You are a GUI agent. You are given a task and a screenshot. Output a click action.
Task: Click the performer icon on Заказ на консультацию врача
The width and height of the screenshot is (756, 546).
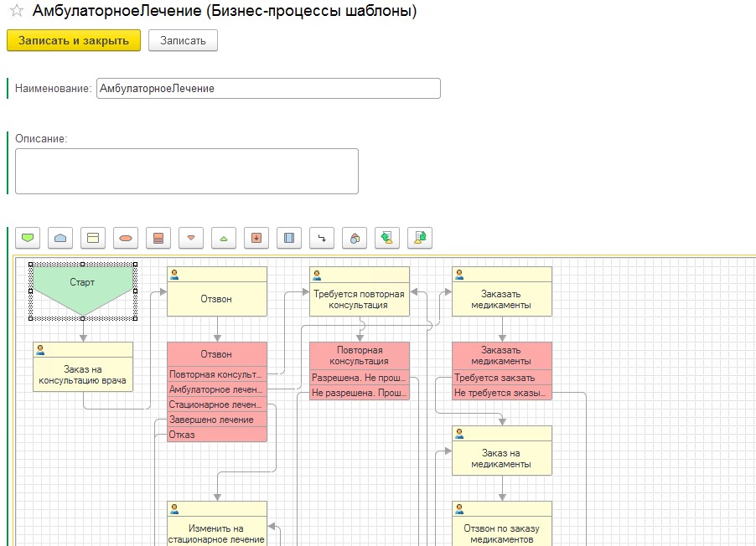tap(40, 350)
